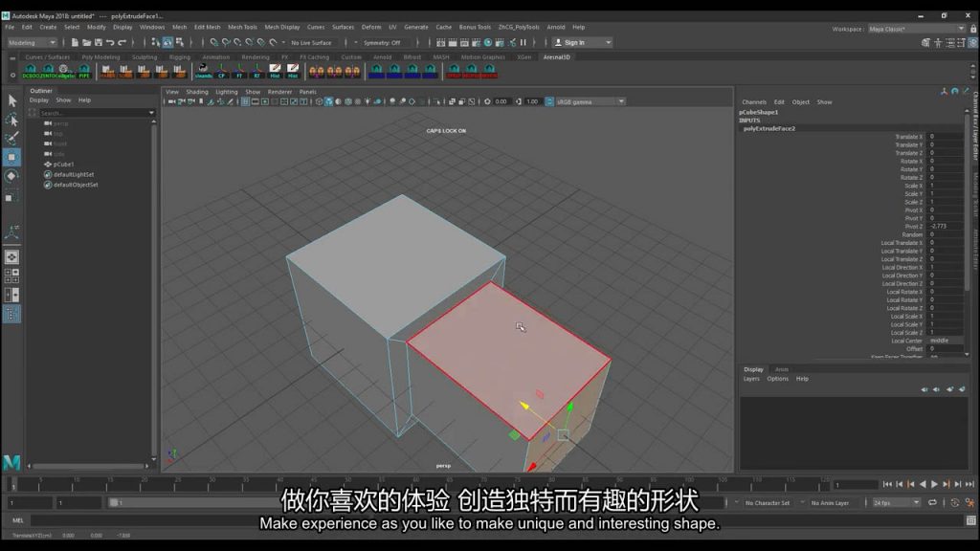Expand the Sign In dropdown

pyautogui.click(x=583, y=42)
